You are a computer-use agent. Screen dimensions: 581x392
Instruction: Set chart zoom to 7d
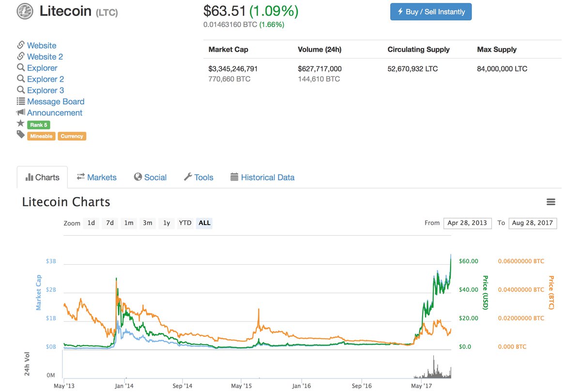coord(110,223)
